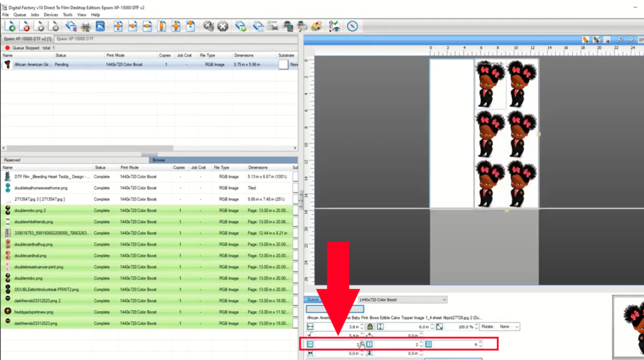Click the row copies value field
Viewport: 644px width, 360px height.
[x=337, y=344]
